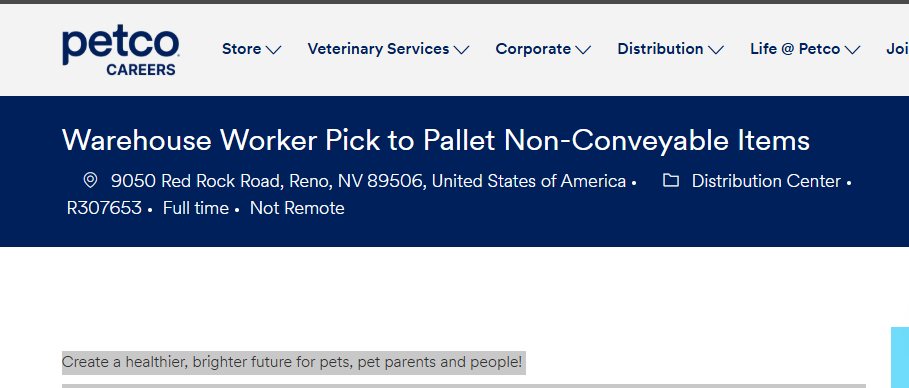Expand the Corporate menu chevron

583,50
